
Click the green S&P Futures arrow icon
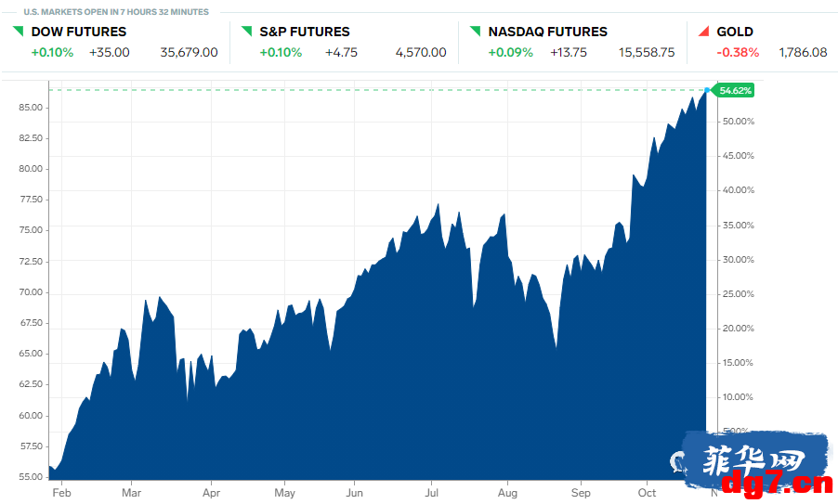(x=246, y=31)
